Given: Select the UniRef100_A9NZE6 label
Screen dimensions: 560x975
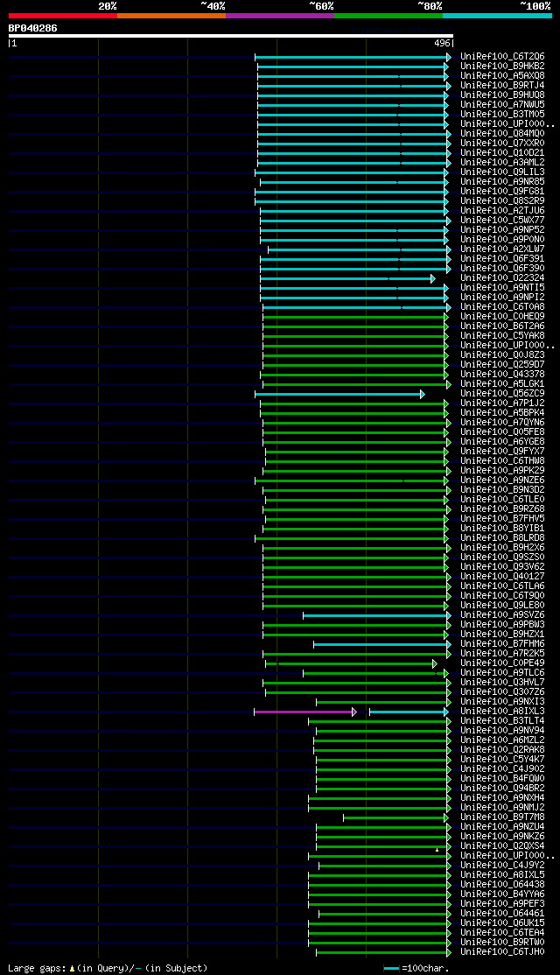Looking at the screenshot, I should [x=503, y=480].
